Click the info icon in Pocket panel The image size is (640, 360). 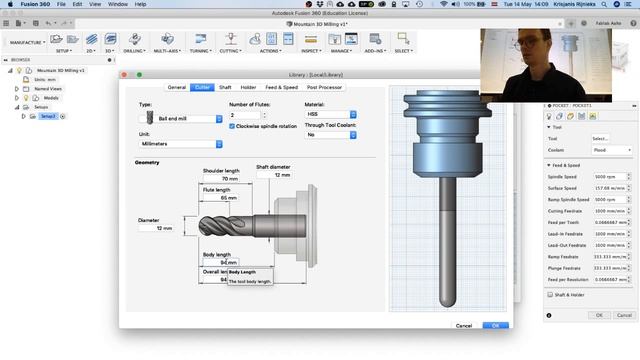(x=549, y=316)
